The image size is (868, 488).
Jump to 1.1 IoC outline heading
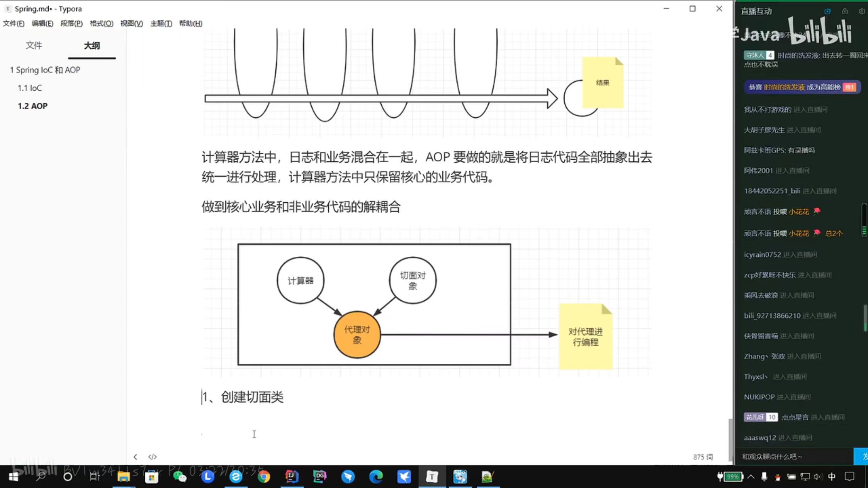pyautogui.click(x=30, y=88)
